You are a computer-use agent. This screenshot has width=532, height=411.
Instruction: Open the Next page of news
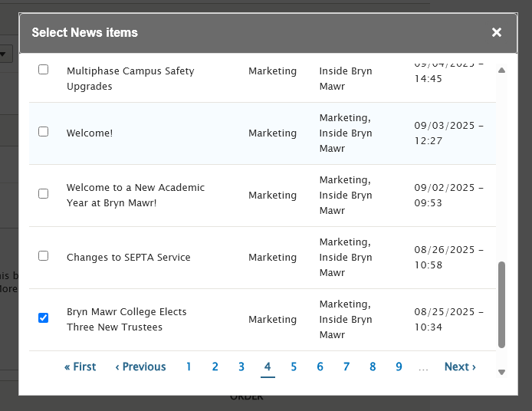click(460, 367)
